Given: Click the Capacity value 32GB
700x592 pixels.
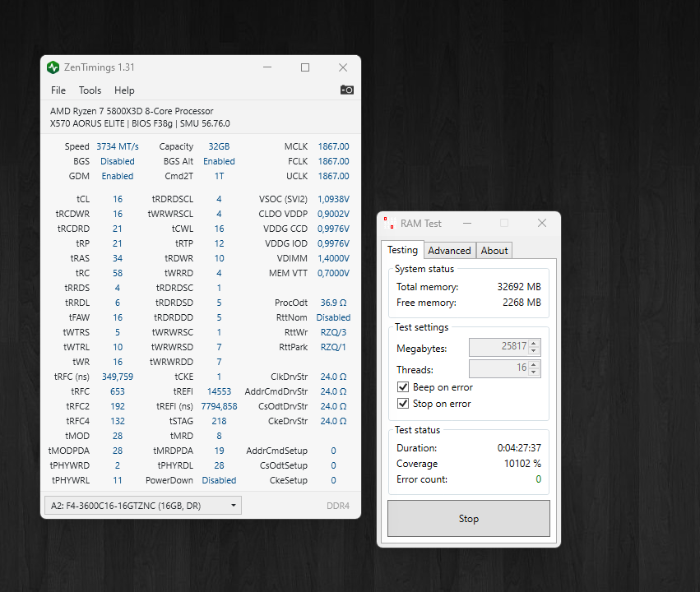Looking at the screenshot, I should pos(219,146).
